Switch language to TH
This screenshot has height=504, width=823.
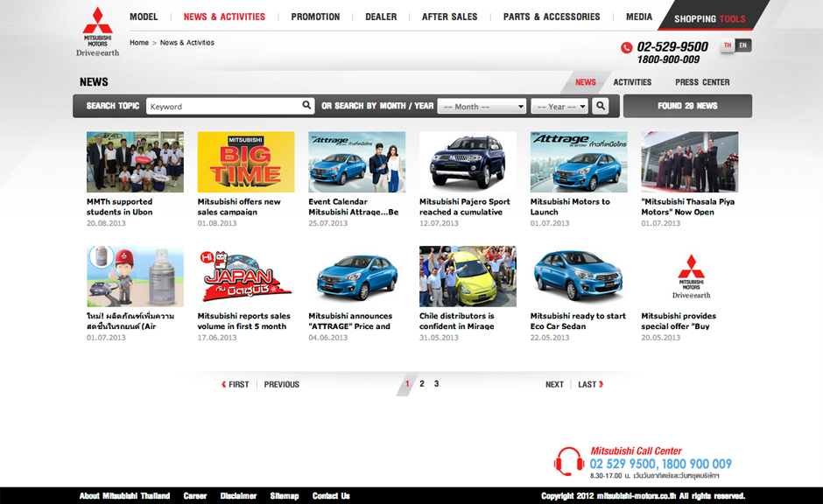(x=728, y=45)
